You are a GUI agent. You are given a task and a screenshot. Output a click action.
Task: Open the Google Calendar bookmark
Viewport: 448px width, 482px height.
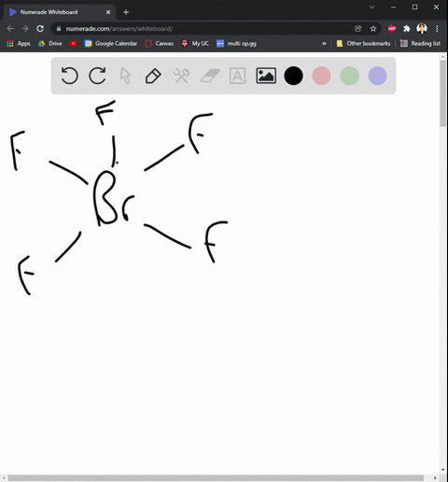111,44
